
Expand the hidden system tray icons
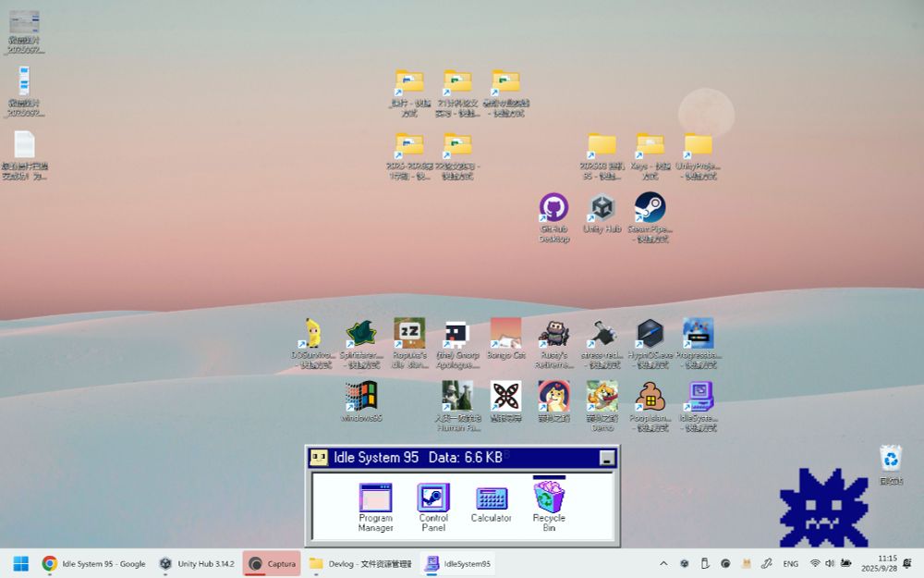click(663, 564)
